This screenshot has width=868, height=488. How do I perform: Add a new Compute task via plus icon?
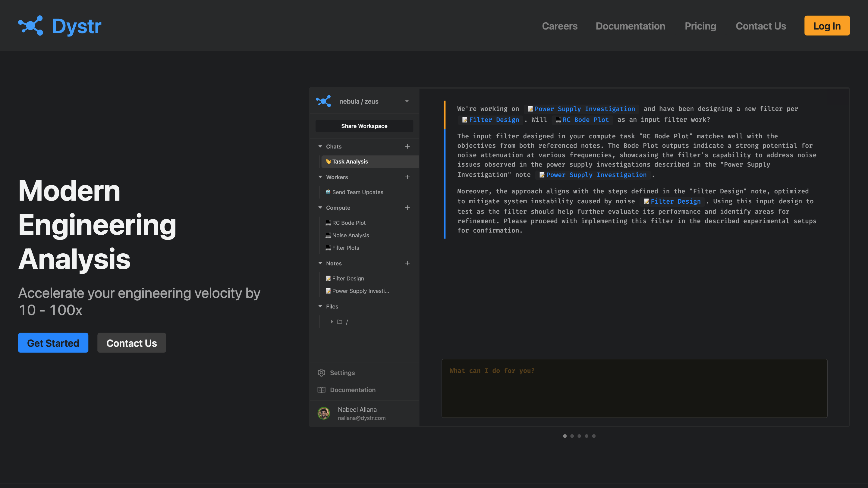pyautogui.click(x=407, y=208)
